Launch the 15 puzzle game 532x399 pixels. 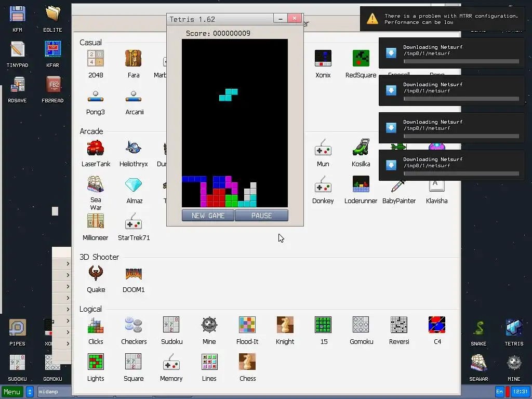point(323,325)
